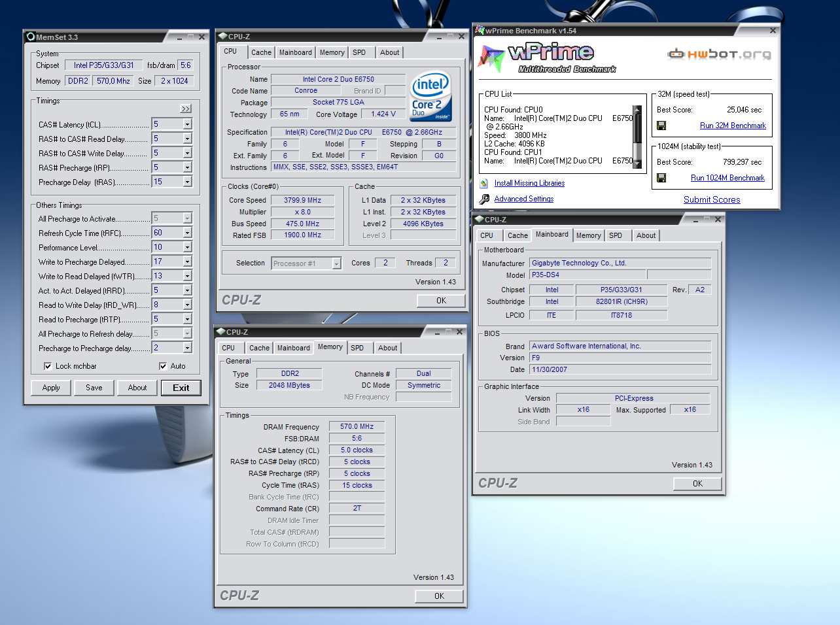Click Submit Scores link
The width and height of the screenshot is (840, 625).
tap(712, 200)
